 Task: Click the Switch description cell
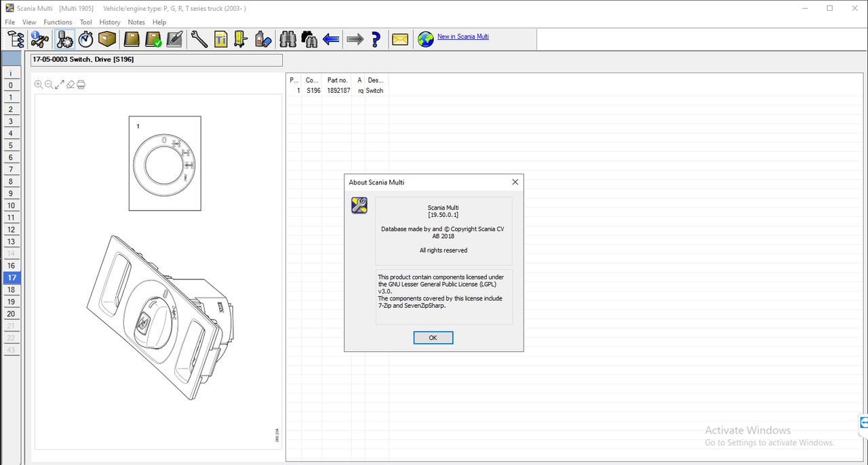coord(374,90)
